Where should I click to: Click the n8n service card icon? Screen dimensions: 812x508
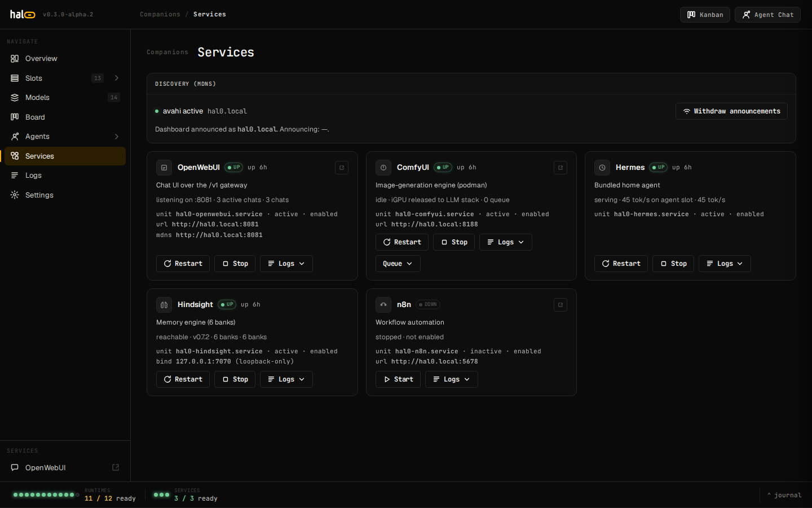pos(383,305)
